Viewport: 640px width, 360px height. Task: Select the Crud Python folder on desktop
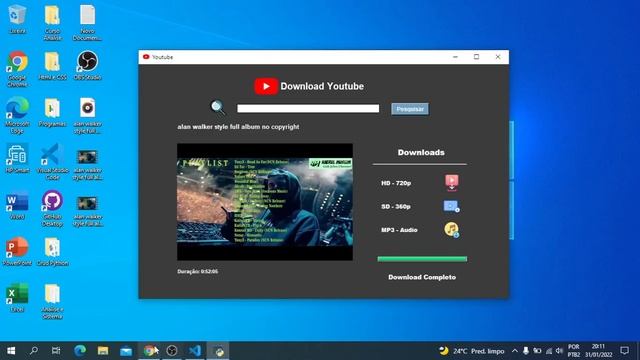click(x=52, y=252)
